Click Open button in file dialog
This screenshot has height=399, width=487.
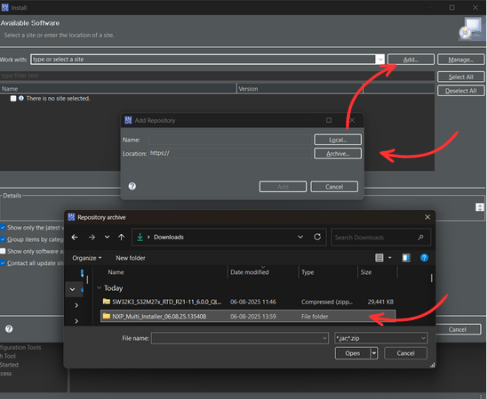(353, 353)
